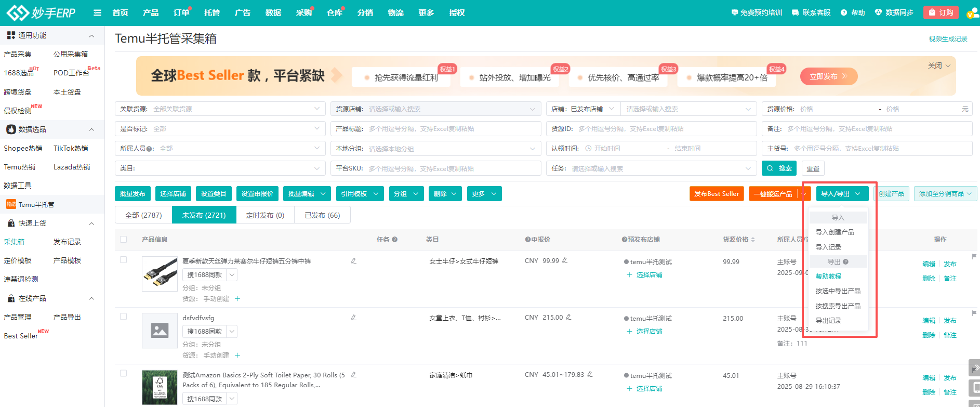The image size is (980, 407).
Task: Open the 订单 top navigation menu
Action: point(181,12)
